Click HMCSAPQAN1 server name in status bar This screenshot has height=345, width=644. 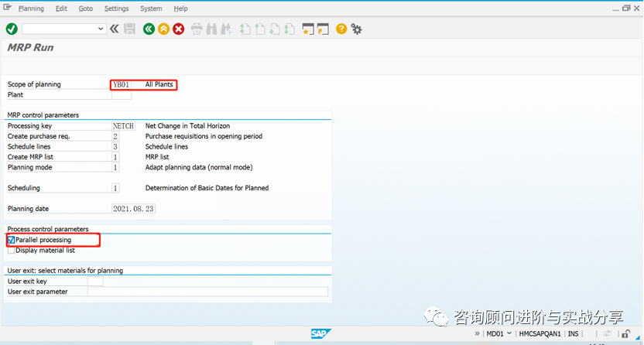tap(540, 334)
